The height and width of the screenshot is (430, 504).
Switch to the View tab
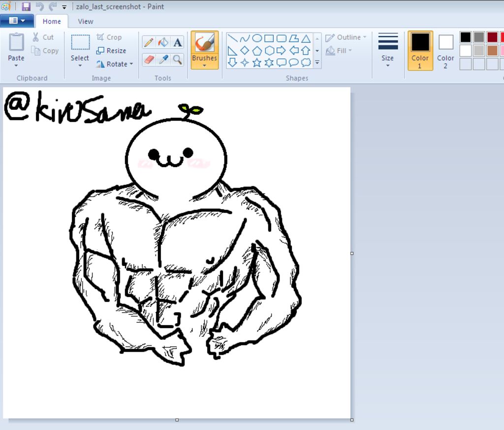click(86, 21)
